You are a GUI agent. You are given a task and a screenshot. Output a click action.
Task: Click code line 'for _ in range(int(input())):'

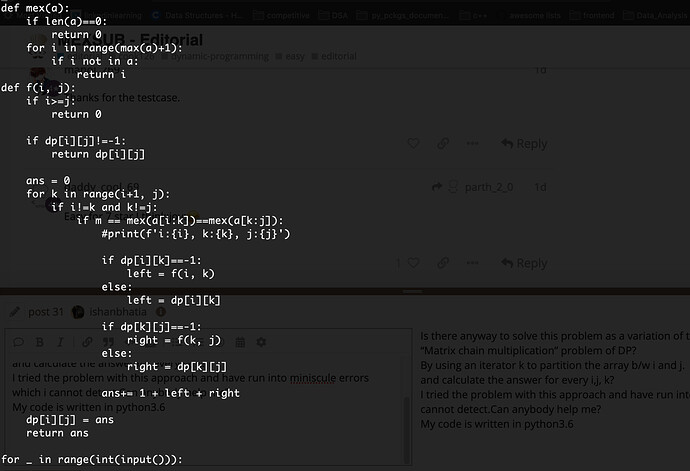(92, 460)
